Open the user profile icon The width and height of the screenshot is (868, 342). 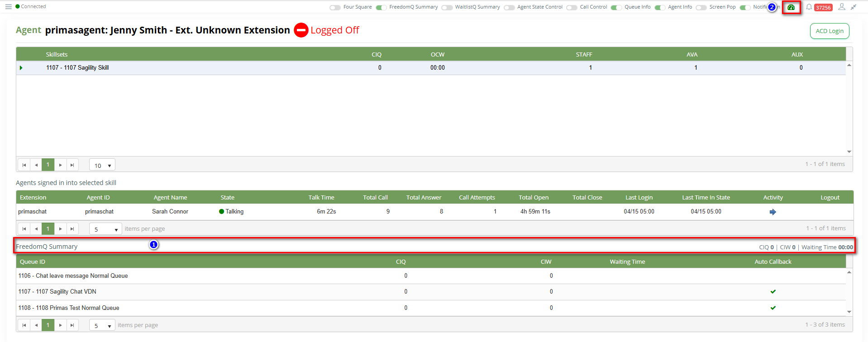pyautogui.click(x=841, y=7)
